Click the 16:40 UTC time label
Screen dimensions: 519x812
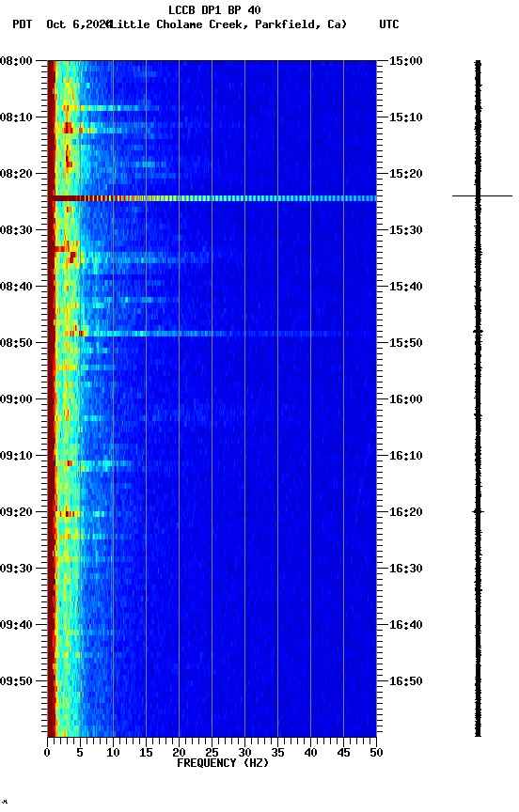click(x=406, y=625)
